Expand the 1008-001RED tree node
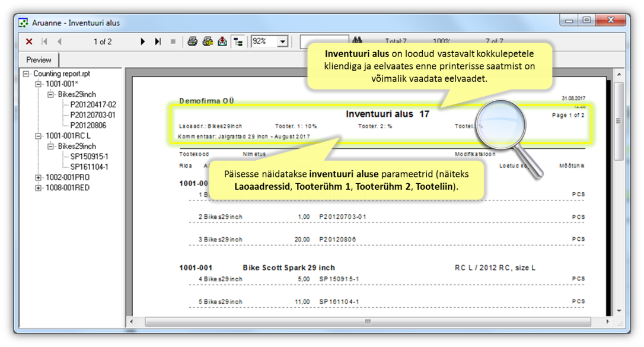This screenshot has width=644, height=347. pos(39,188)
